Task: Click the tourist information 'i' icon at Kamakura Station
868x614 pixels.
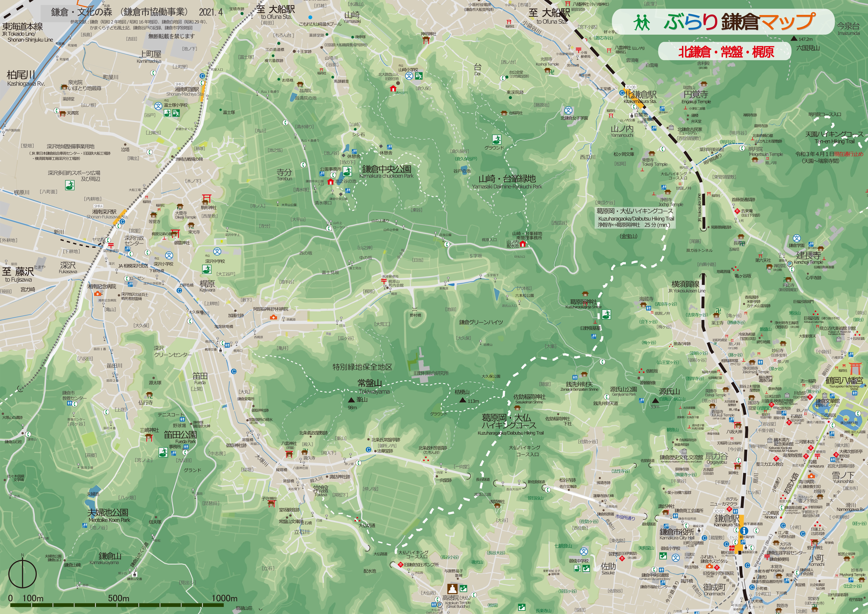Action: coord(744,531)
